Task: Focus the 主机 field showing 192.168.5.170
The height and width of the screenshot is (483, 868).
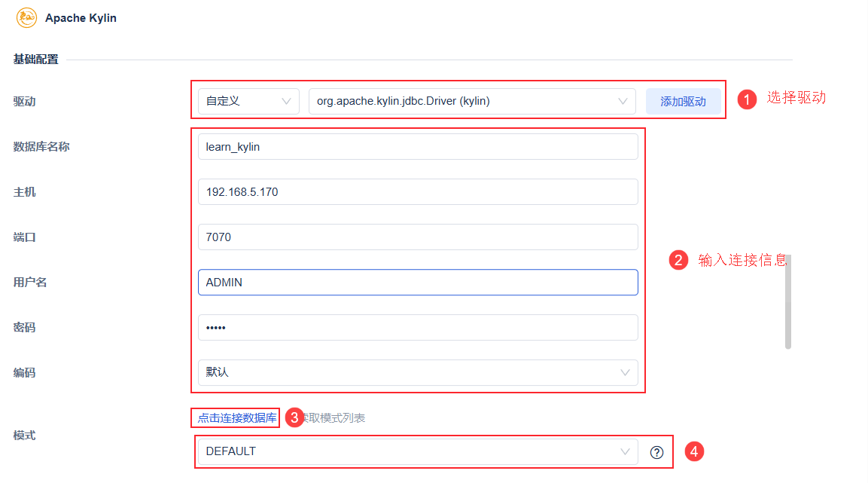Action: [x=418, y=192]
